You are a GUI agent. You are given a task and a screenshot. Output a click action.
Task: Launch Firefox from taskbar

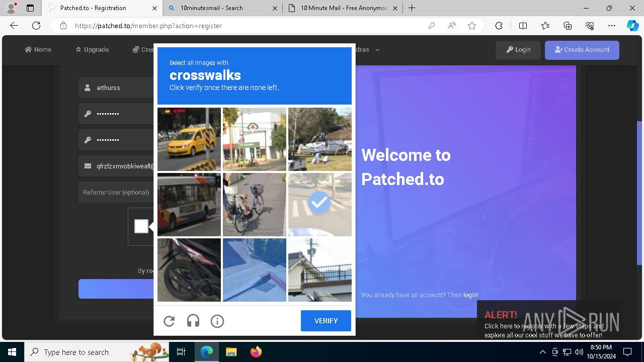[x=256, y=352]
